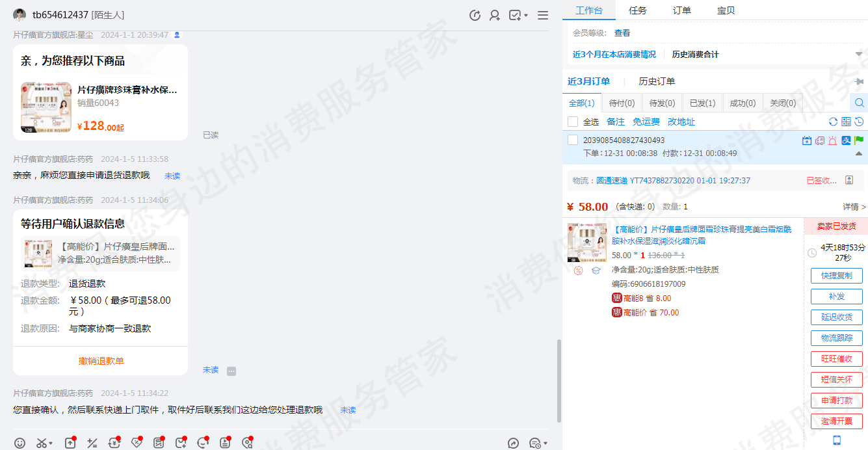The height and width of the screenshot is (450, 868).
Task: Click the calendar-plus icon on order 2039085408827430493
Action: coord(807,140)
